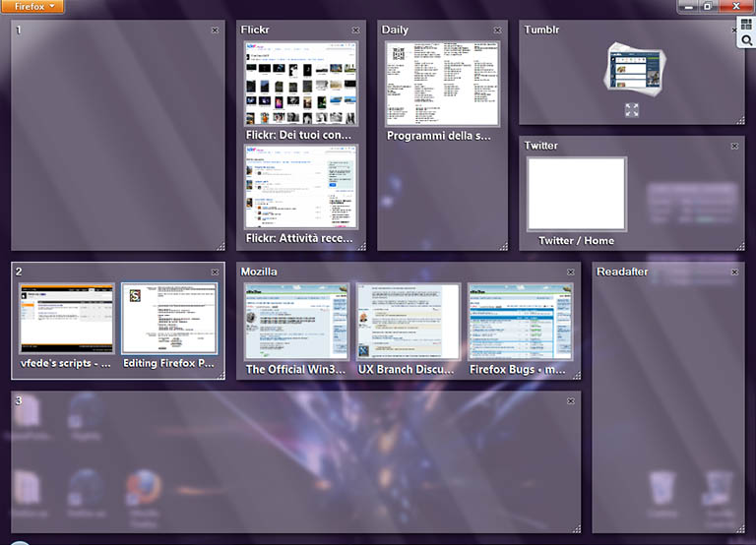Close the Daily tab group
756x545 pixels.
click(499, 30)
